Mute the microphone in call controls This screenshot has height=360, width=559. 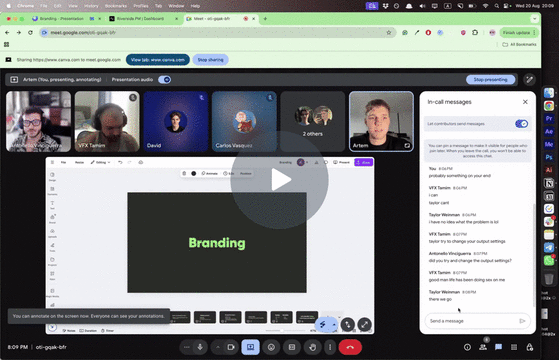tap(200, 347)
